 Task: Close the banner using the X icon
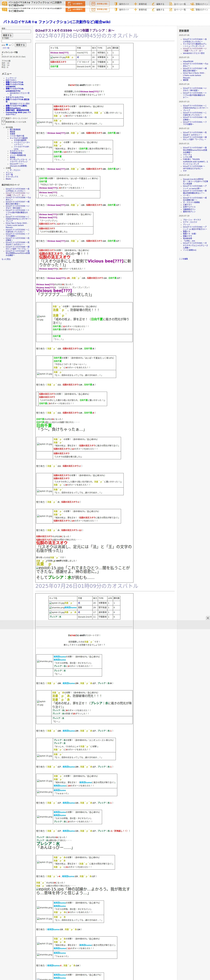pos(208,618)
